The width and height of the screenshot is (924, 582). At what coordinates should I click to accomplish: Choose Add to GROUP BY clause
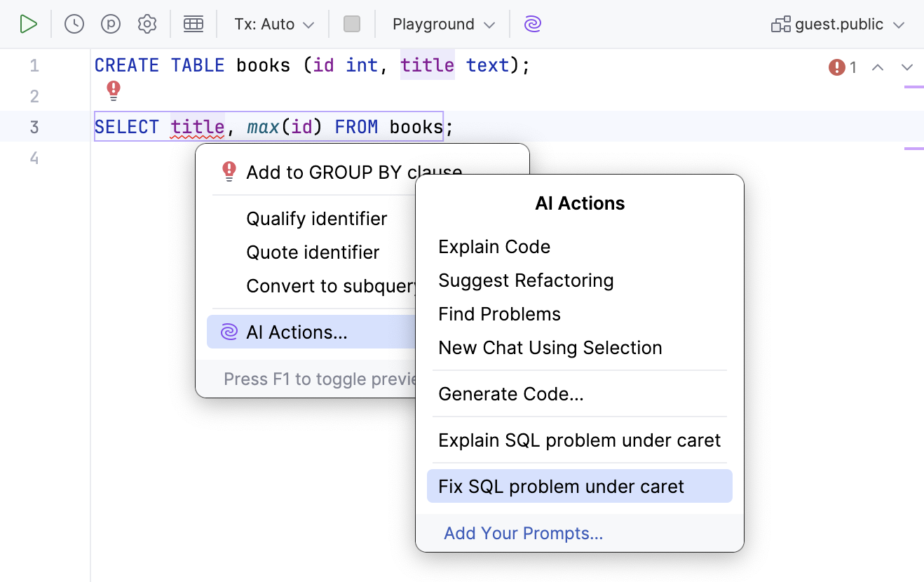(x=353, y=172)
